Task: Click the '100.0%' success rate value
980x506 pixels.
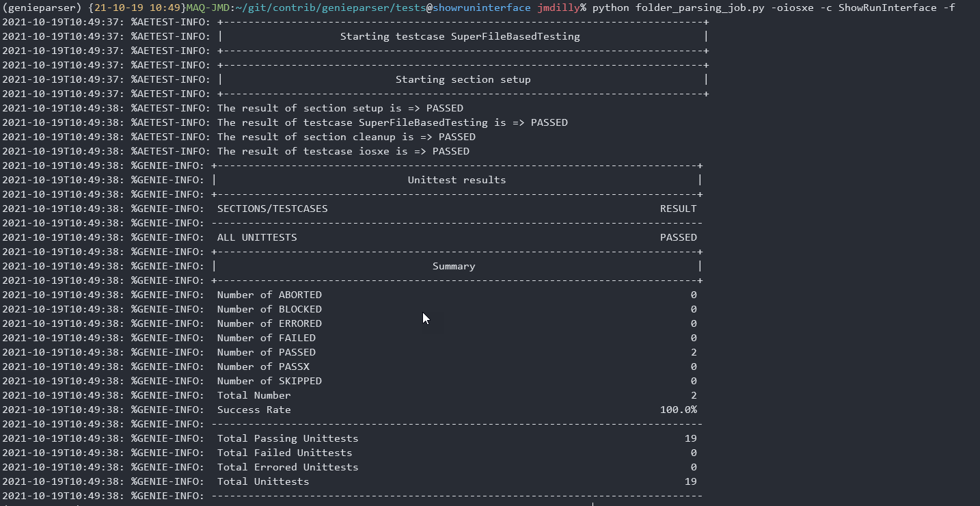Action: tap(678, 410)
